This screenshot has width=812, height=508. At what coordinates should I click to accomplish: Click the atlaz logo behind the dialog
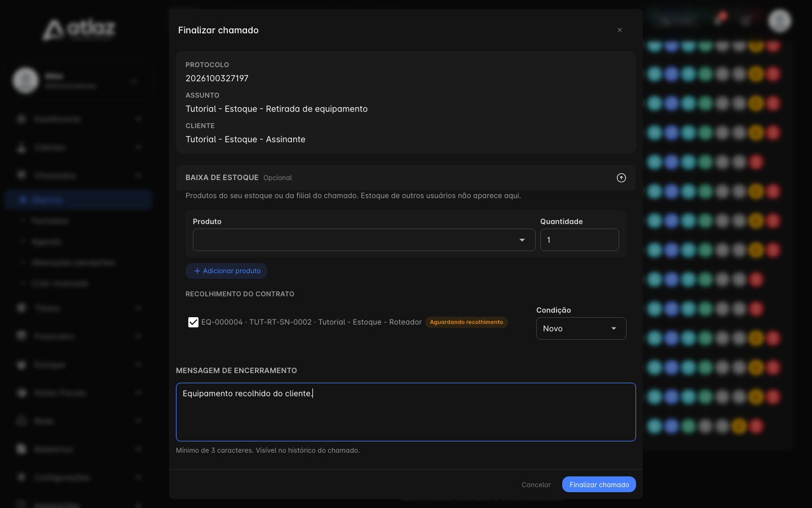click(x=79, y=29)
